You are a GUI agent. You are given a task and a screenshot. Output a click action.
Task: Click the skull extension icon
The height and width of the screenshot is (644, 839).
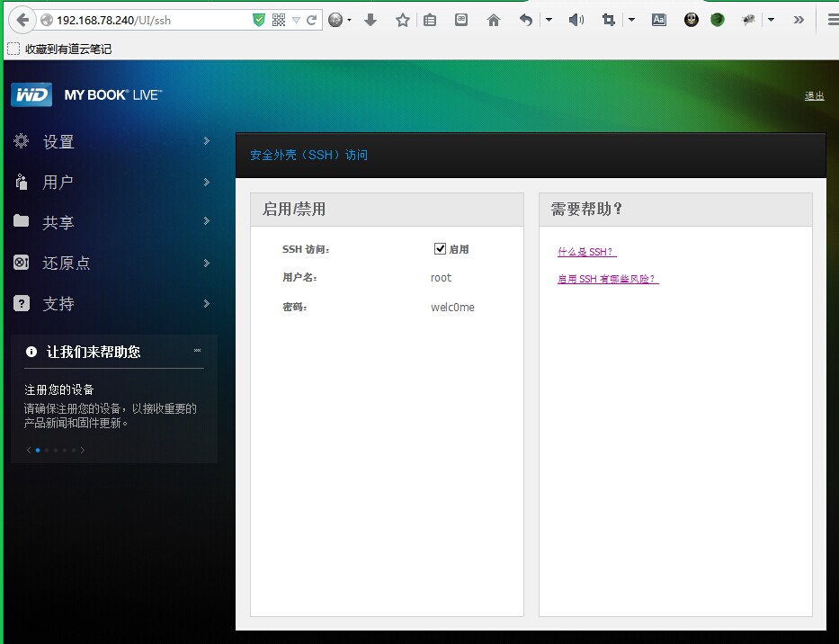(692, 21)
